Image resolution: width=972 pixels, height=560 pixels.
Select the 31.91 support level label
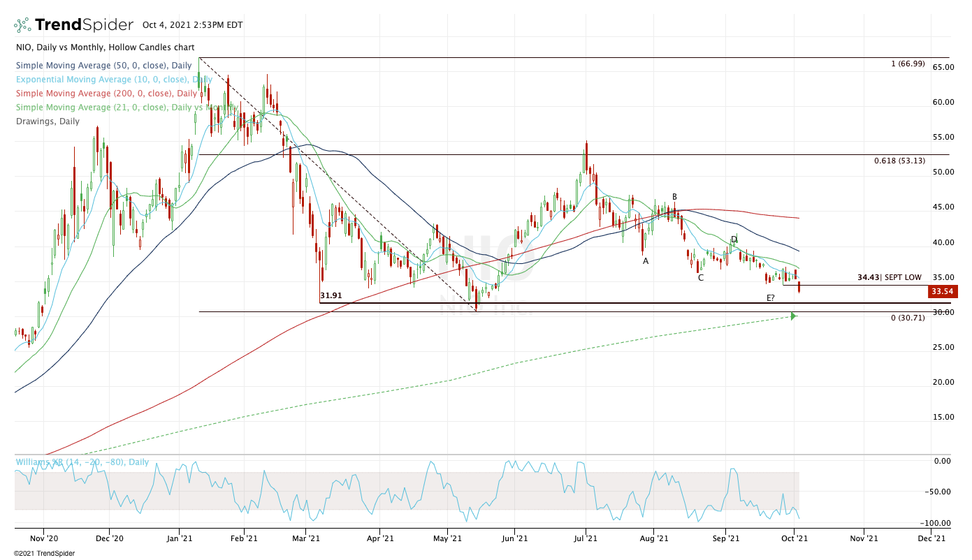click(331, 296)
